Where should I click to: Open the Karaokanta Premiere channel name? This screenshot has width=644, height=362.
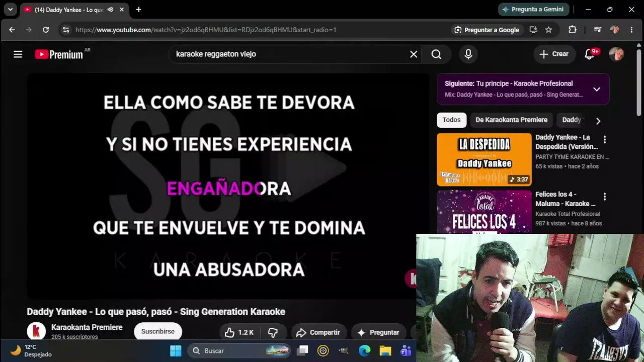tap(87, 327)
